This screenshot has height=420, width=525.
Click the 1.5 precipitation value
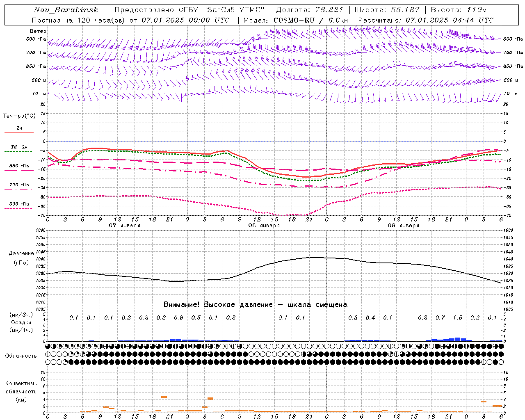[x=457, y=317]
